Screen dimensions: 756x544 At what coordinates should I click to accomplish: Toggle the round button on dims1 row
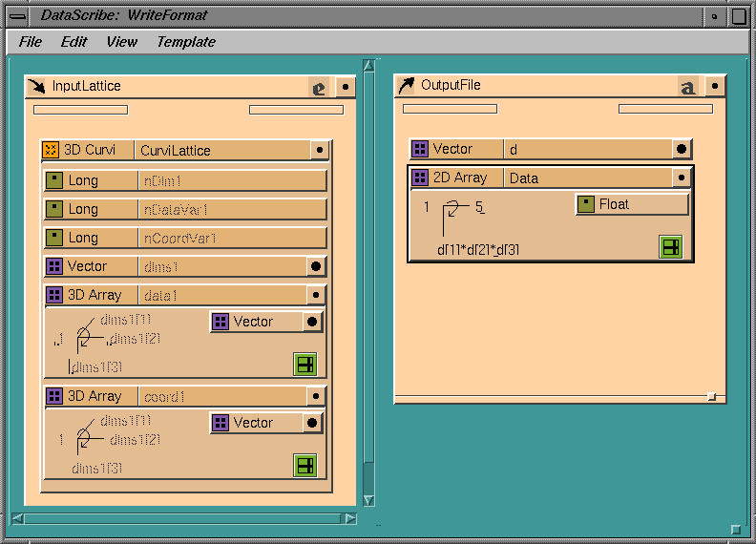(314, 266)
